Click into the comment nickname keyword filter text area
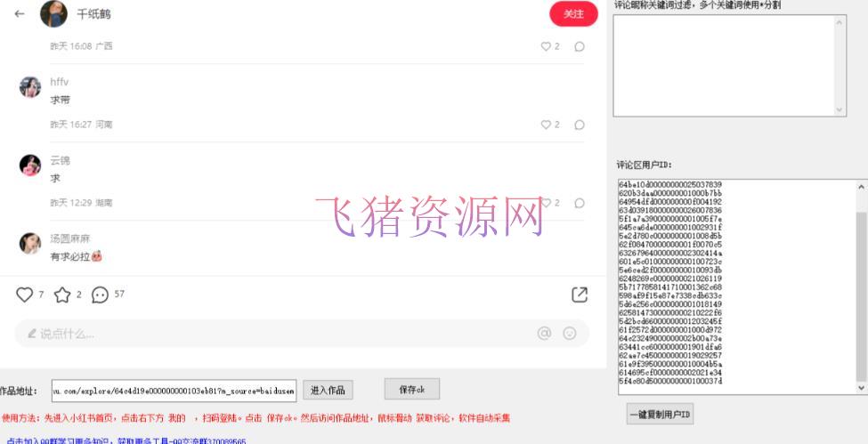 click(724, 65)
